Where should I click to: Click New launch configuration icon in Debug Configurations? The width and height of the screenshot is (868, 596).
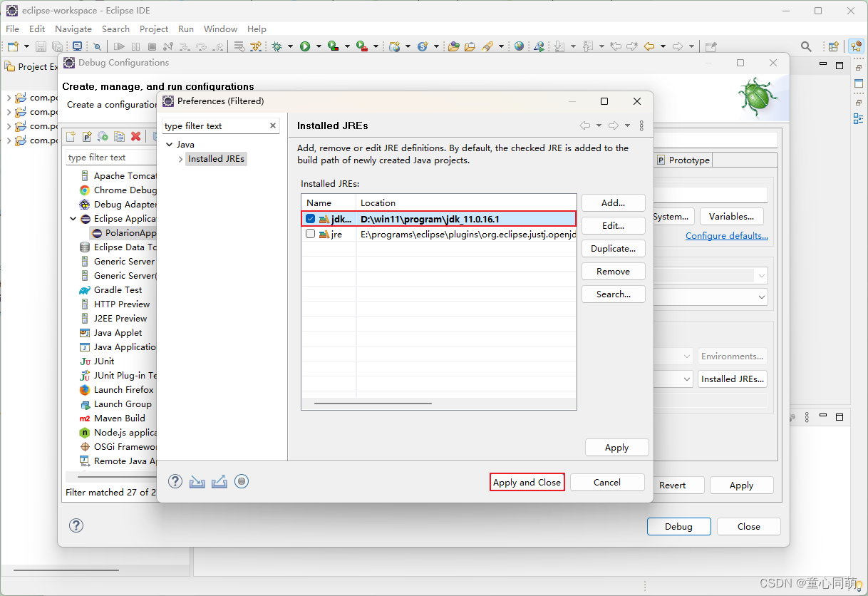(x=71, y=136)
